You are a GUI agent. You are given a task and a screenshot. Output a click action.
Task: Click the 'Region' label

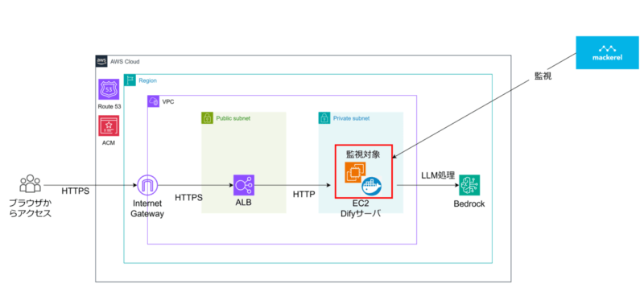[x=147, y=80]
